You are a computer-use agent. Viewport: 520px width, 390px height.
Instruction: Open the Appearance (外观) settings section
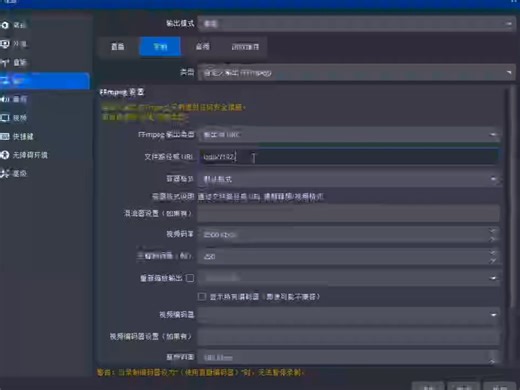coord(15,44)
